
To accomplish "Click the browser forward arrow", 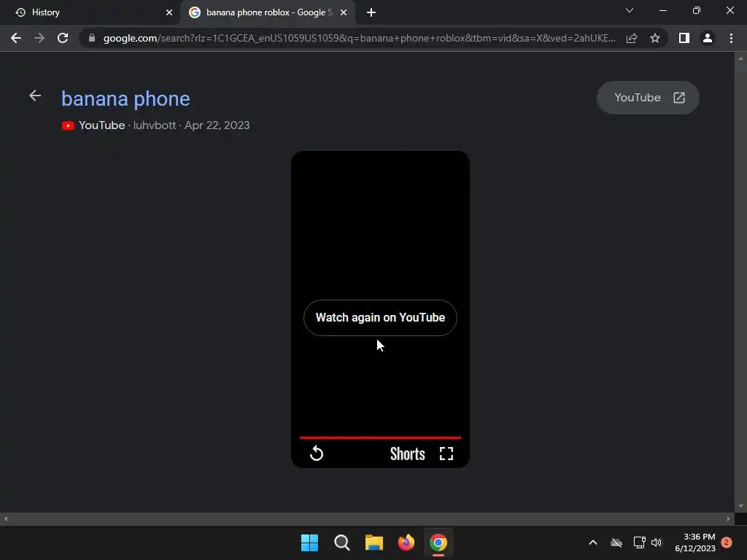I will coord(39,38).
